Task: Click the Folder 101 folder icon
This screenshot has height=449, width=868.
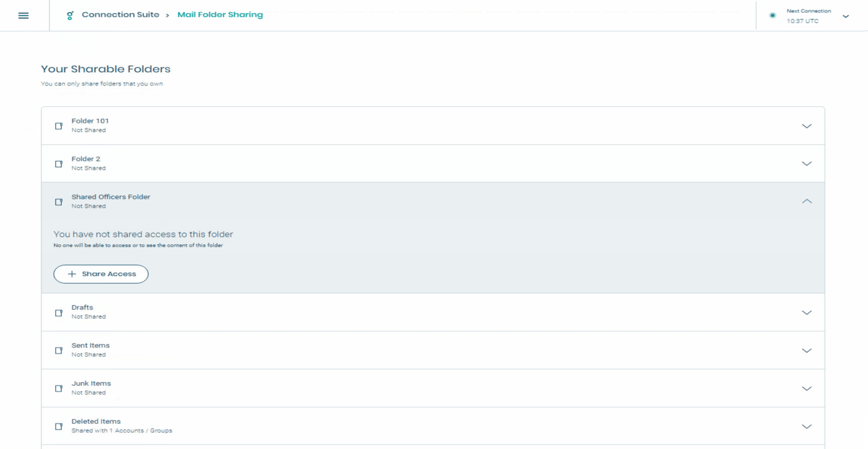Action: tap(59, 126)
